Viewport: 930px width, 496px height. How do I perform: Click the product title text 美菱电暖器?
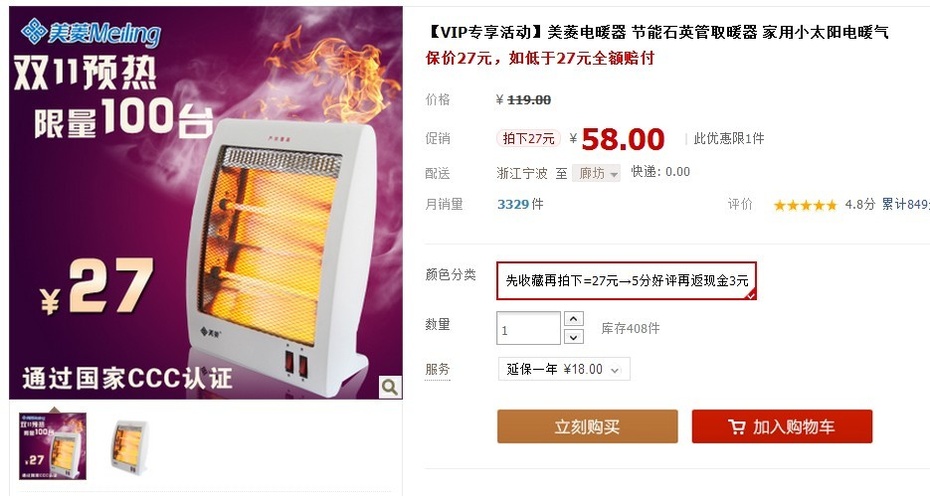pyautogui.click(x=587, y=33)
